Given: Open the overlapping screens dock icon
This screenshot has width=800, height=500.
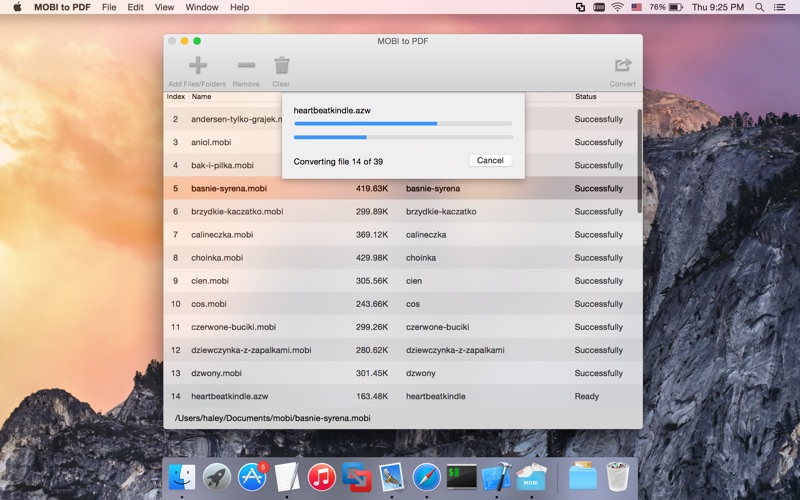Looking at the screenshot, I should [x=357, y=478].
